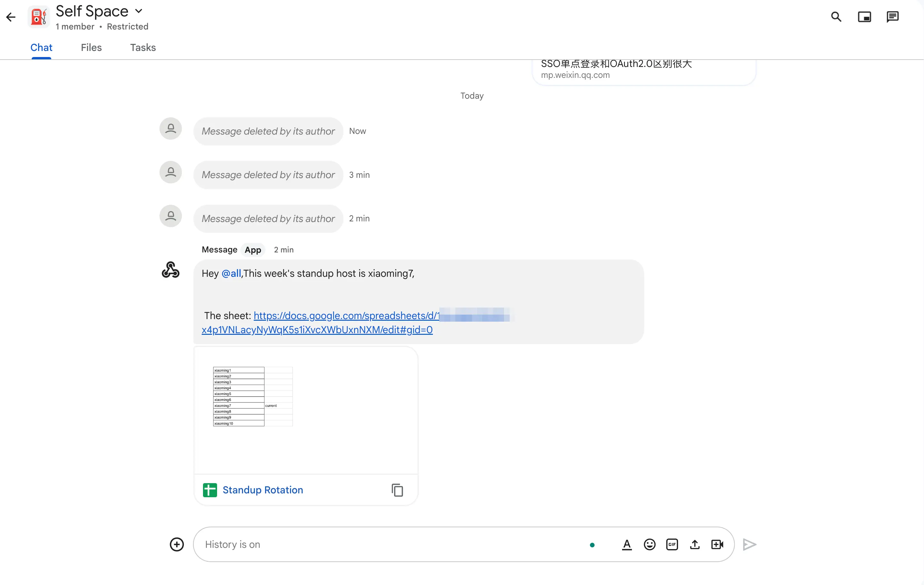The width and height of the screenshot is (924, 585).
Task: Toggle text formatting options A icon
Action: pyautogui.click(x=627, y=544)
